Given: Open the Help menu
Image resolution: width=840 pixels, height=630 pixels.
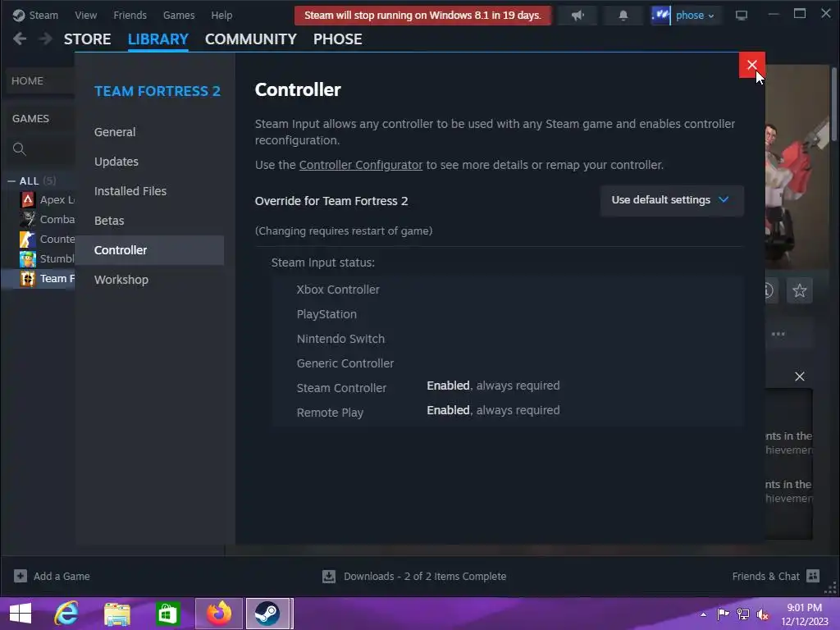Looking at the screenshot, I should (x=221, y=16).
